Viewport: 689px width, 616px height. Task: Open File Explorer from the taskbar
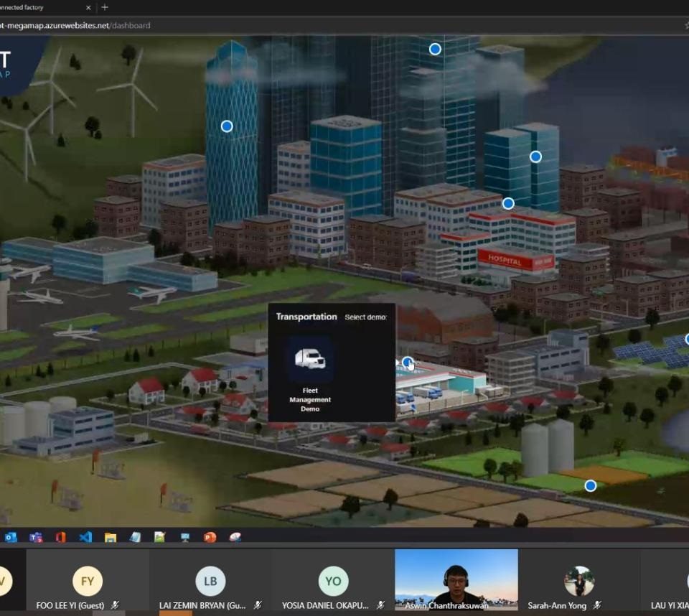tap(111, 537)
